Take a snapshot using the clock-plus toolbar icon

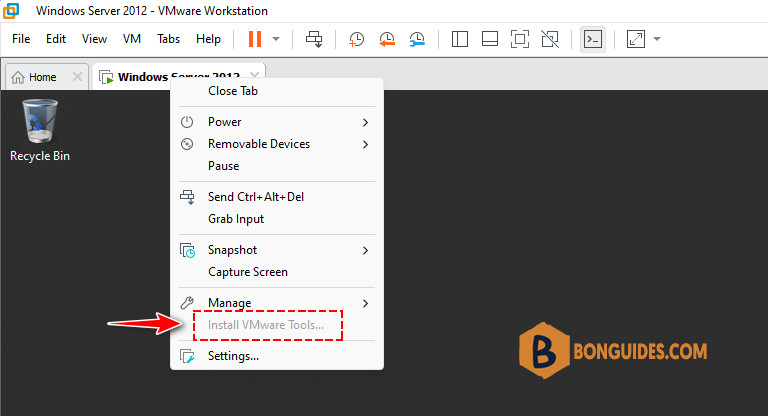(356, 39)
